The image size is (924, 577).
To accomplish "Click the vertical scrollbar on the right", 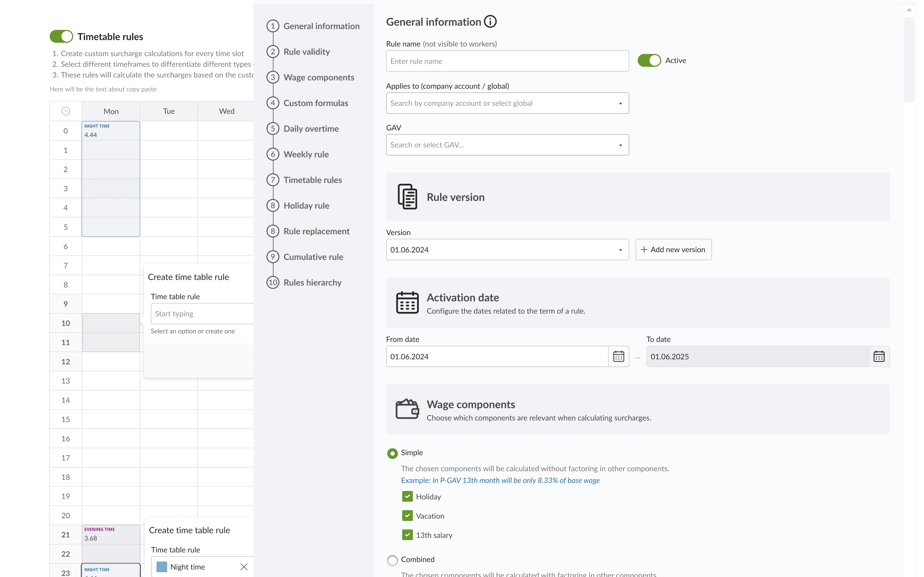I will click(909, 60).
